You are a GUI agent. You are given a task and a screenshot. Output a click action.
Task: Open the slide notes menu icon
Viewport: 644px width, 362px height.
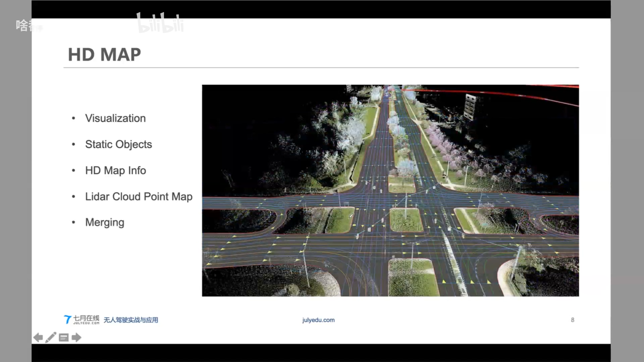click(x=63, y=337)
